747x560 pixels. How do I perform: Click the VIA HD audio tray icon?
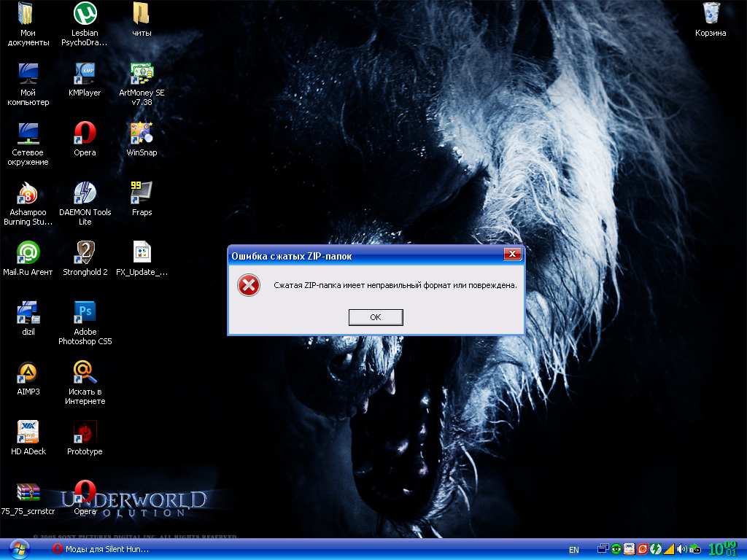pos(630,549)
